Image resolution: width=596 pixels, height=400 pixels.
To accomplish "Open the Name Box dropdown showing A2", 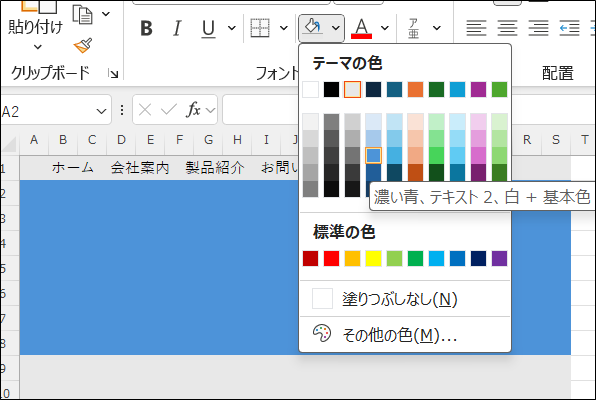I will pos(101,111).
